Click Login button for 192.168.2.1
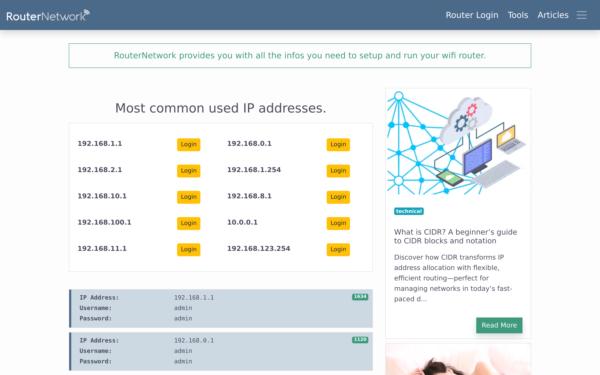The height and width of the screenshot is (375, 600). (x=188, y=171)
